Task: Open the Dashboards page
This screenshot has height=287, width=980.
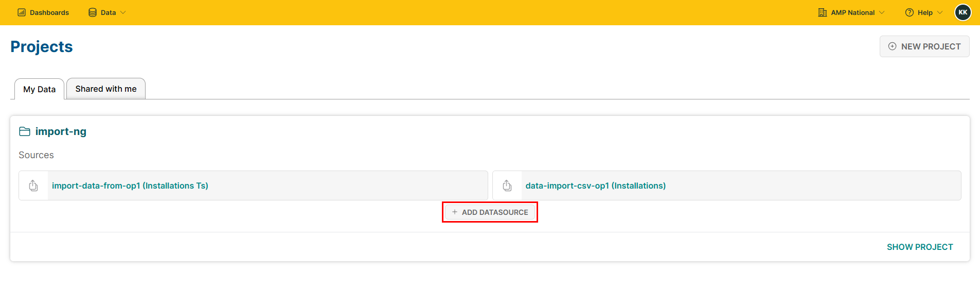Action: click(43, 12)
